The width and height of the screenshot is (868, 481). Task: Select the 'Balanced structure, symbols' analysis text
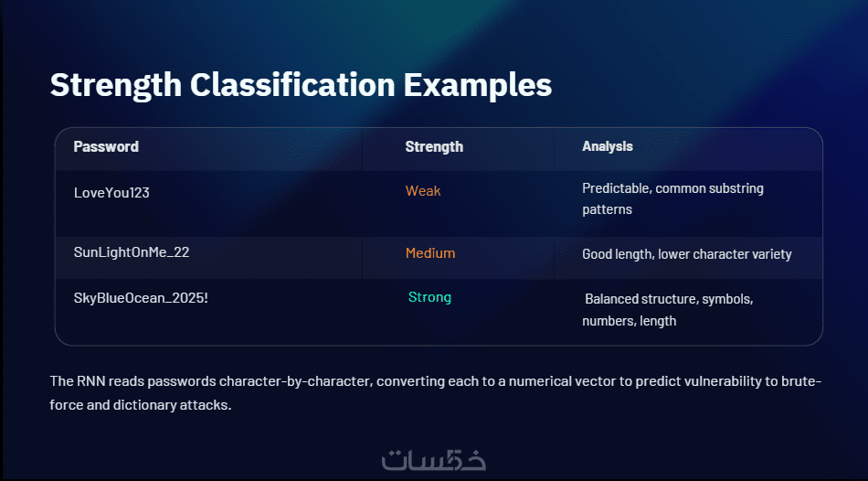pyautogui.click(x=668, y=299)
